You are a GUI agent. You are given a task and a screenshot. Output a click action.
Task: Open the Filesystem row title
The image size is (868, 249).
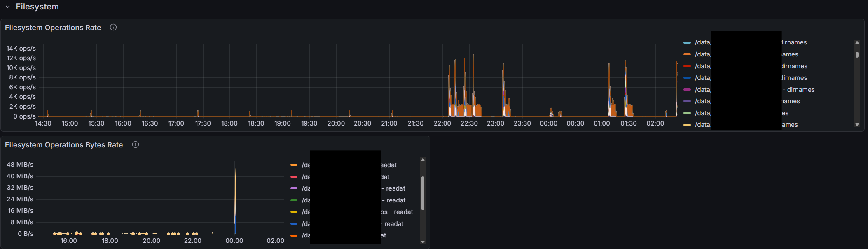[x=37, y=7]
